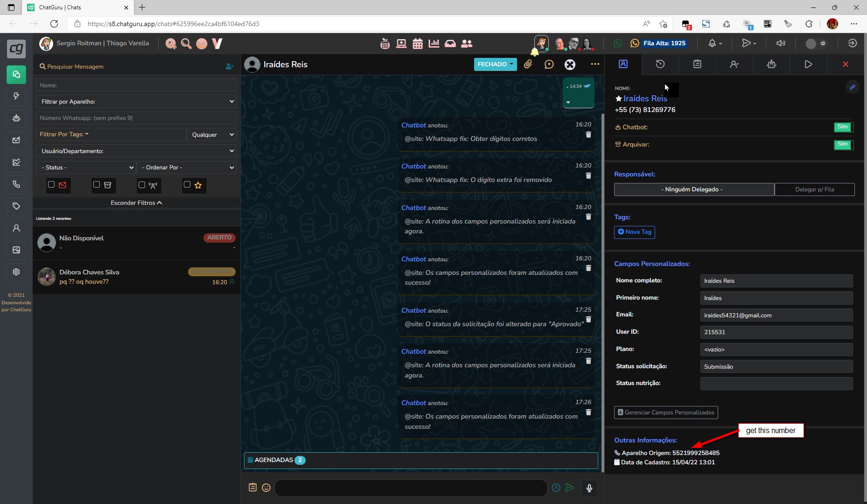Click the browser refresh button

pyautogui.click(x=54, y=24)
